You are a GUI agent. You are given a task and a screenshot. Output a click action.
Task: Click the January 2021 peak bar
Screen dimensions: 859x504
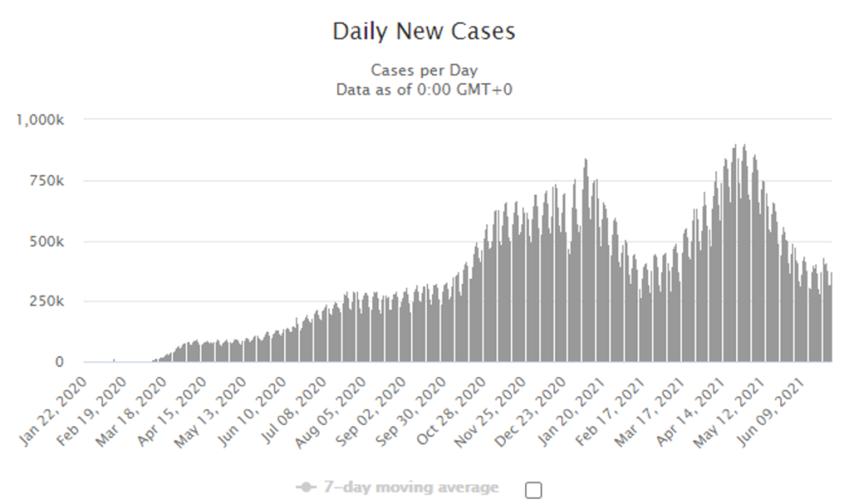pyautogui.click(x=586, y=260)
